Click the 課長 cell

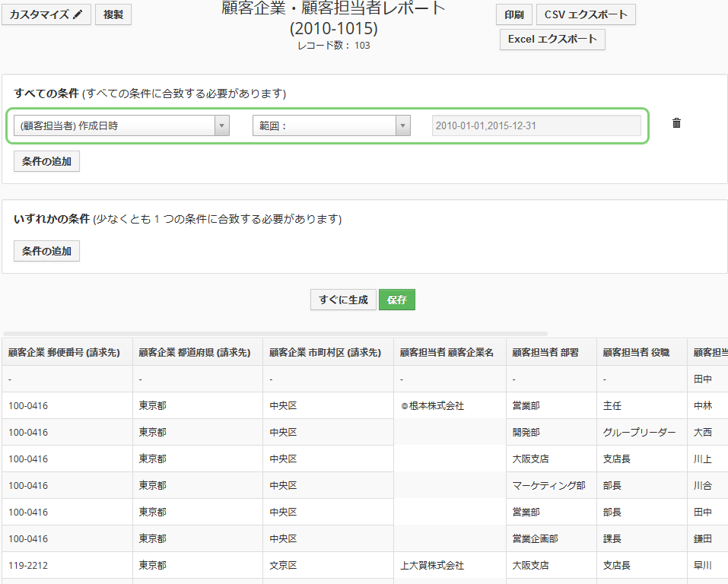click(x=641, y=538)
